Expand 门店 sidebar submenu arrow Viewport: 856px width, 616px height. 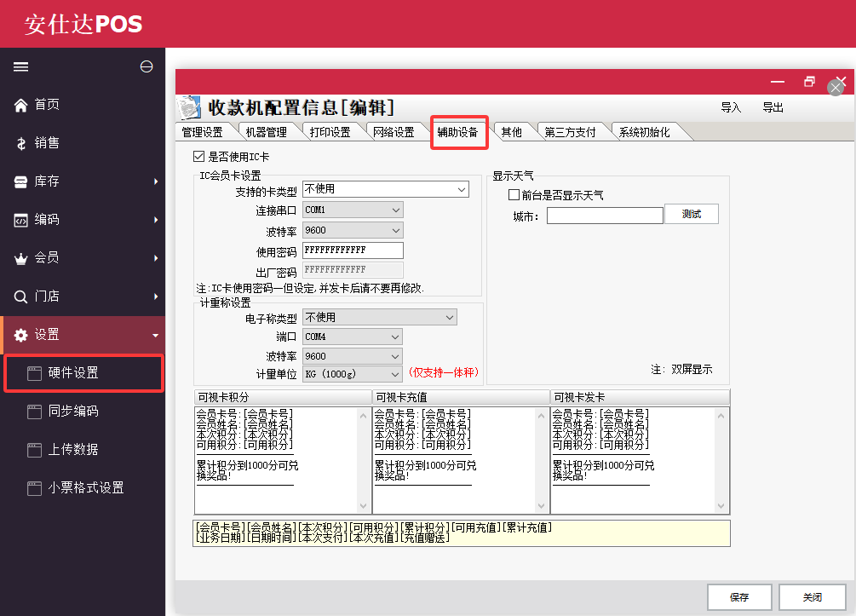click(x=156, y=296)
